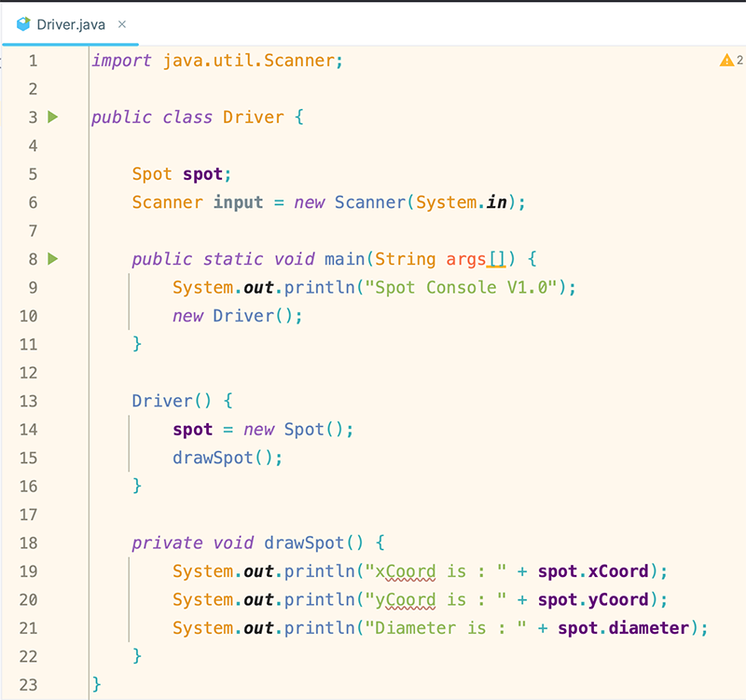Screen dimensions: 746x700
Task: Click the Spot type in the field declaration
Action: point(152,174)
